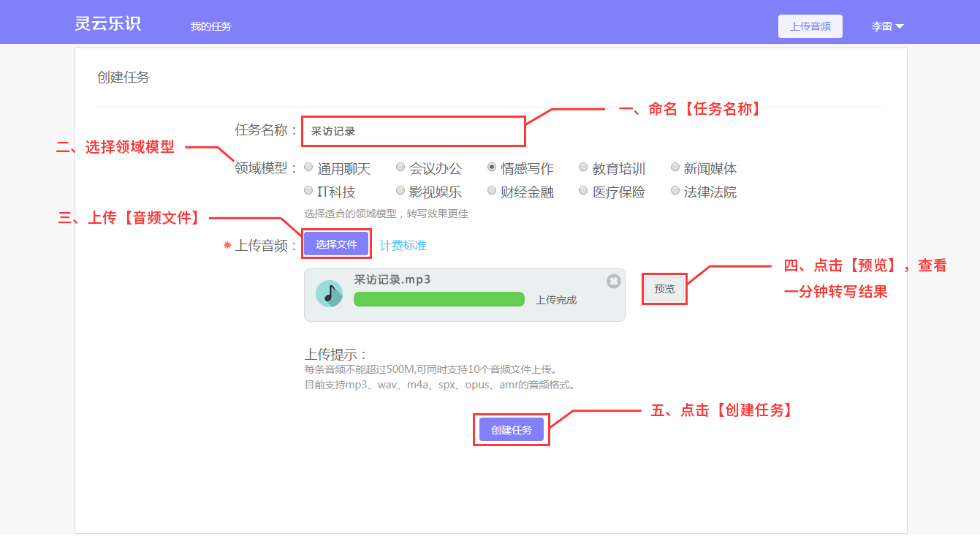Select the IT科技 radio button
Image resolution: width=980 pixels, height=539 pixels.
[x=308, y=191]
